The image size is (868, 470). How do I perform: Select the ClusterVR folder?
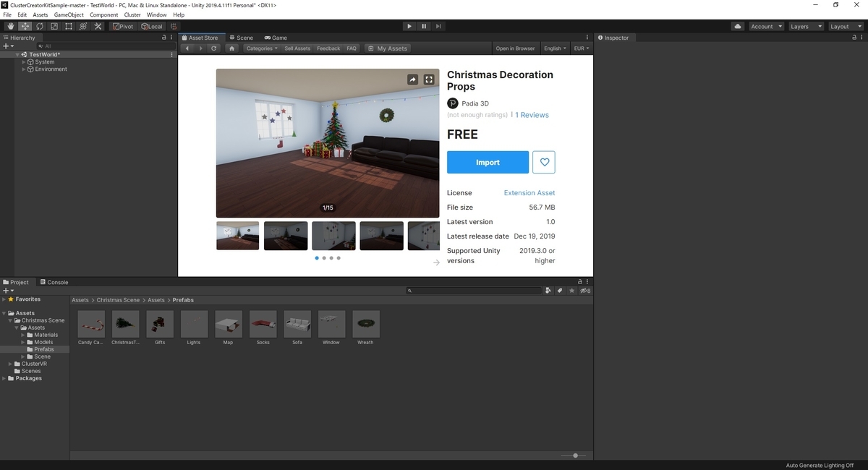click(x=34, y=364)
